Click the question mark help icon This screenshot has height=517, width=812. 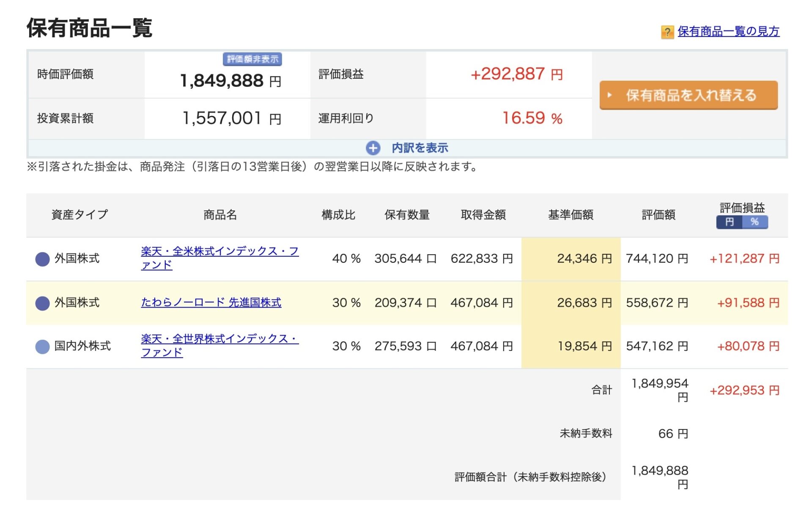667,32
